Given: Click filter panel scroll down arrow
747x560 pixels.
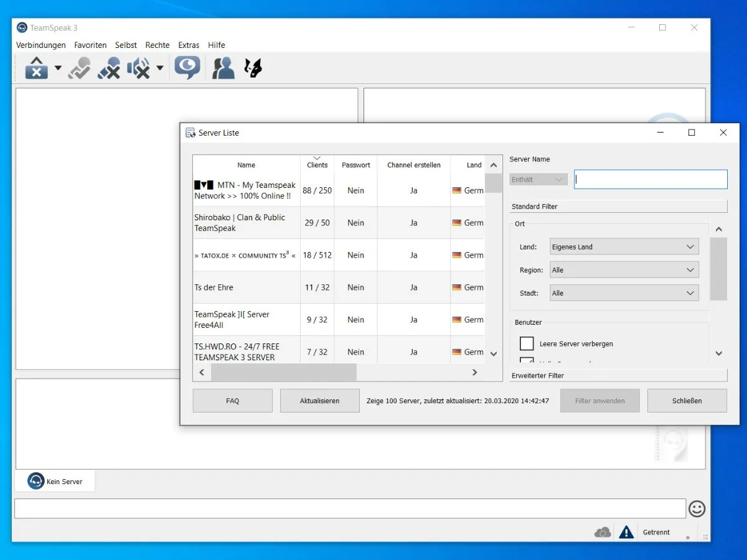Looking at the screenshot, I should click(x=719, y=353).
